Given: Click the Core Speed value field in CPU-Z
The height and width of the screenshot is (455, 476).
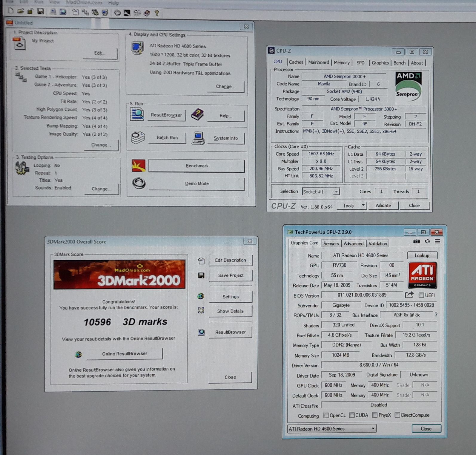Looking at the screenshot, I should (x=321, y=154).
